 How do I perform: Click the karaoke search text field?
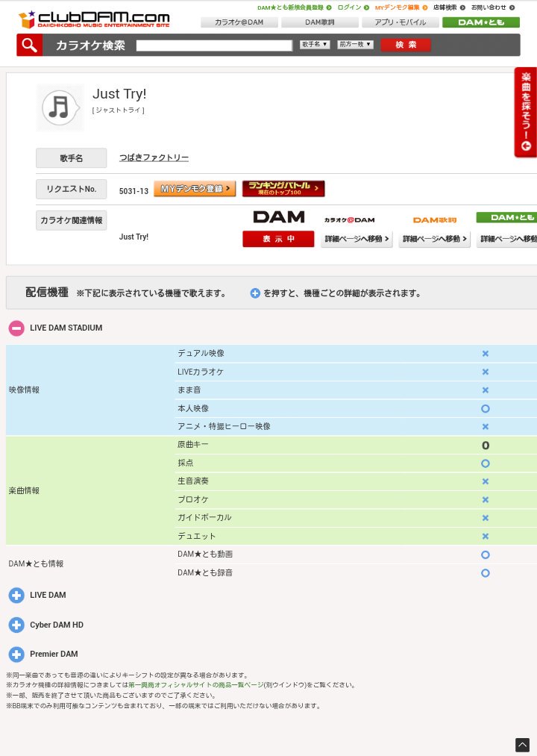(x=214, y=46)
